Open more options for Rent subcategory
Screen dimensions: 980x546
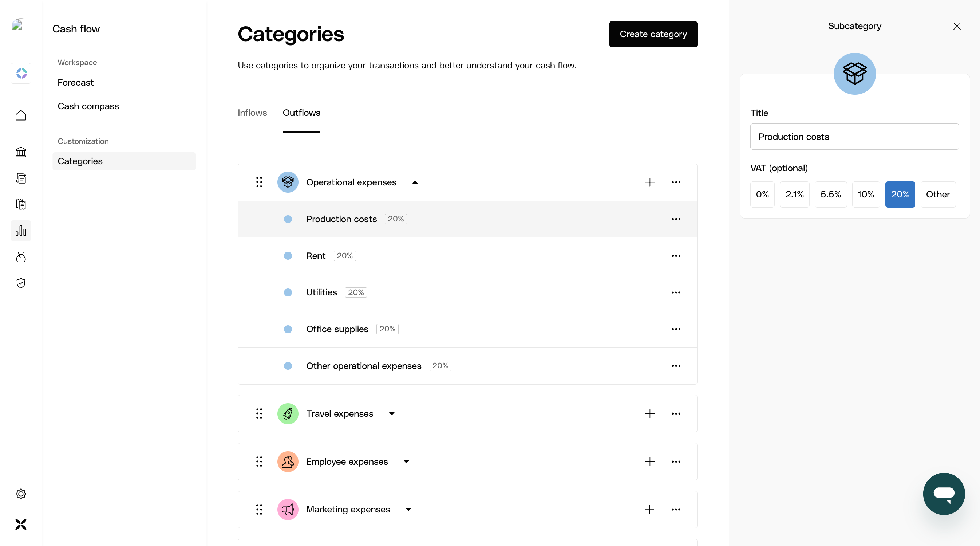676,256
